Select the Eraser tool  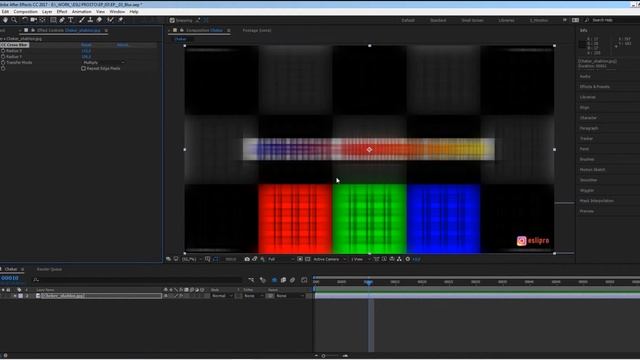tap(99, 20)
